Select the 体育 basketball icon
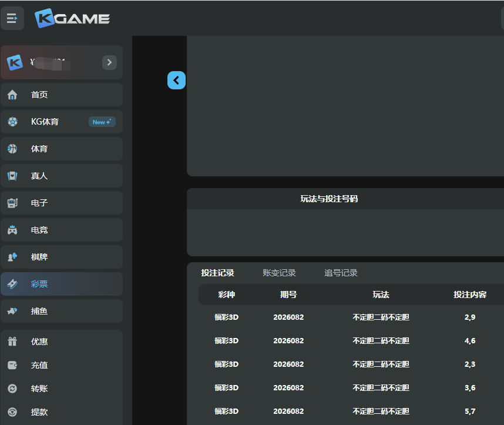 [x=12, y=149]
